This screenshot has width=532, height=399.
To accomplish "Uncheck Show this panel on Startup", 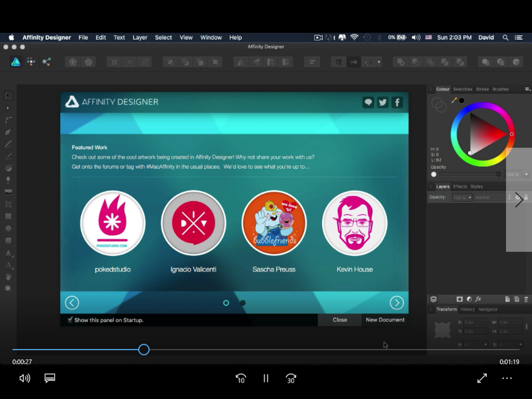I will click(70, 320).
